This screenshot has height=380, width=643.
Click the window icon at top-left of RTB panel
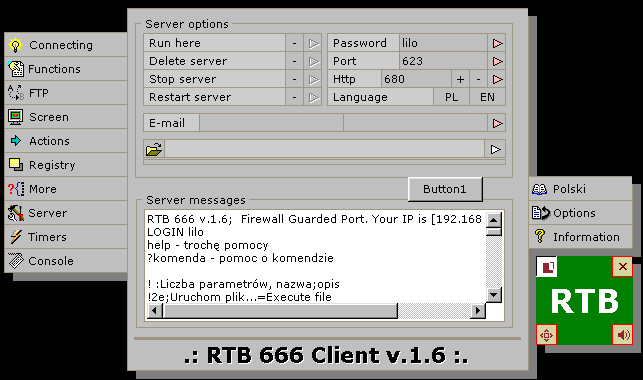click(547, 267)
